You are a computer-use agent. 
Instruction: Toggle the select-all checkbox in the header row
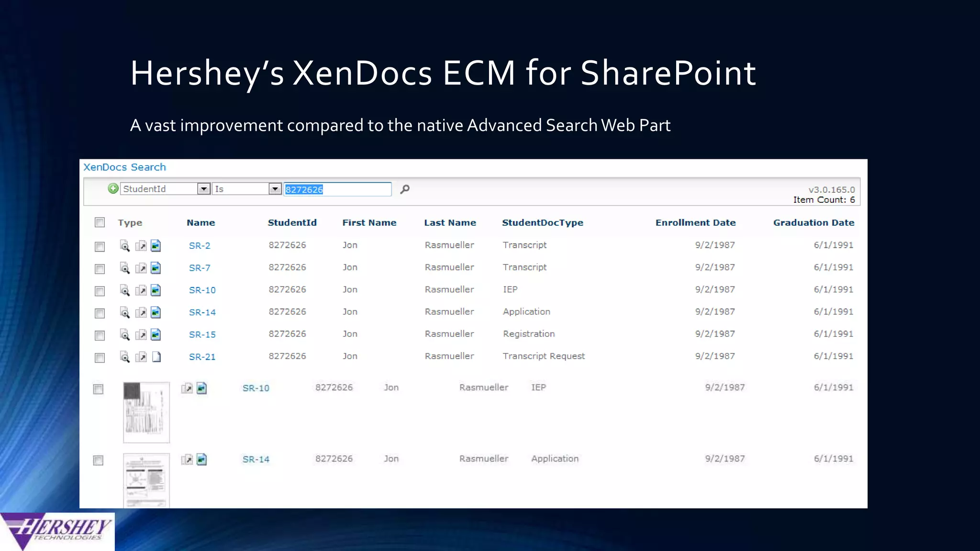[100, 222]
